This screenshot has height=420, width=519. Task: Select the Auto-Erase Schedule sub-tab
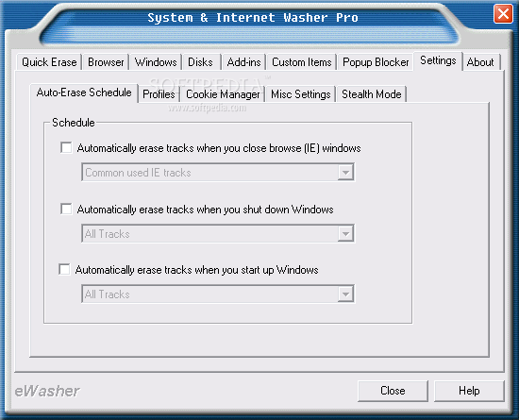pos(84,92)
